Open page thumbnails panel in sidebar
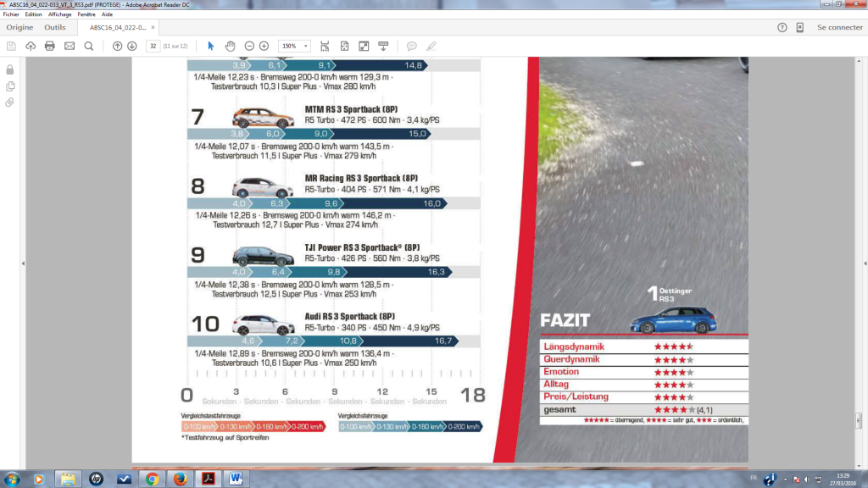Image resolution: width=868 pixels, height=488 pixels. point(10,86)
